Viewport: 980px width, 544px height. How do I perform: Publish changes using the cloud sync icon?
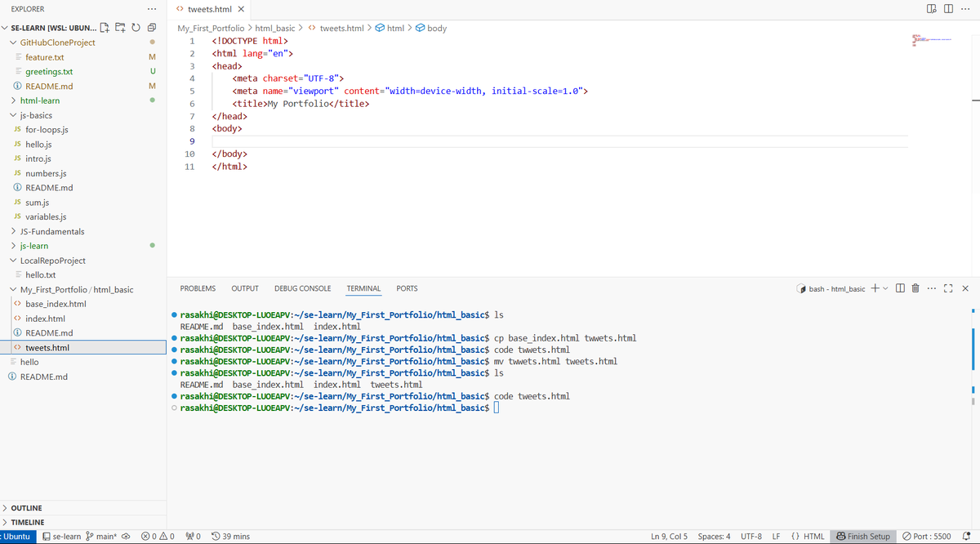(x=127, y=537)
